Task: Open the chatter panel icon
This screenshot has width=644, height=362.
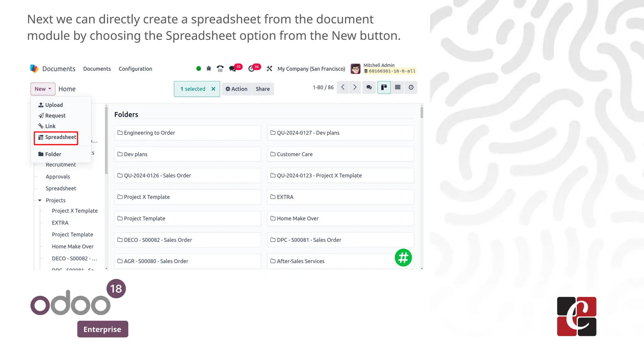Action: [x=369, y=87]
